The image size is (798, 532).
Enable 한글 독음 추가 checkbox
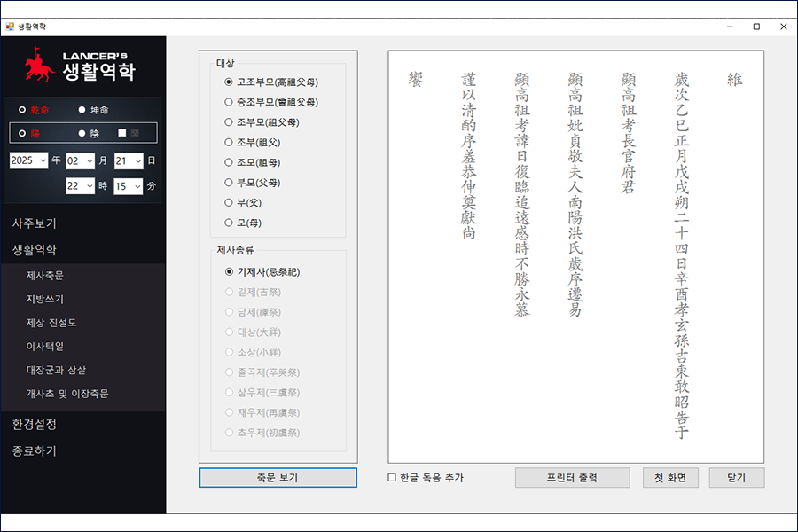[x=393, y=478]
